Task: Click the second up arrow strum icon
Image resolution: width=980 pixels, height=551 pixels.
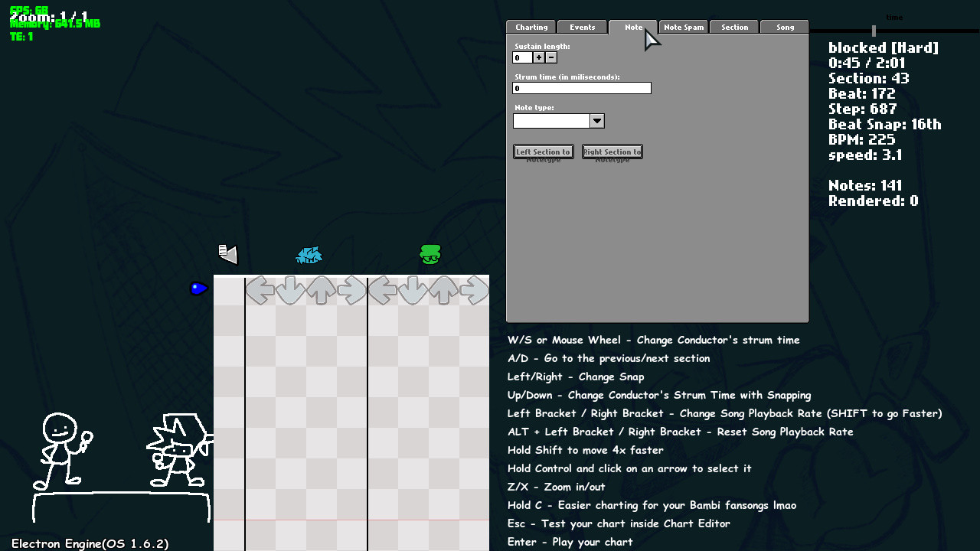Action: 444,290
